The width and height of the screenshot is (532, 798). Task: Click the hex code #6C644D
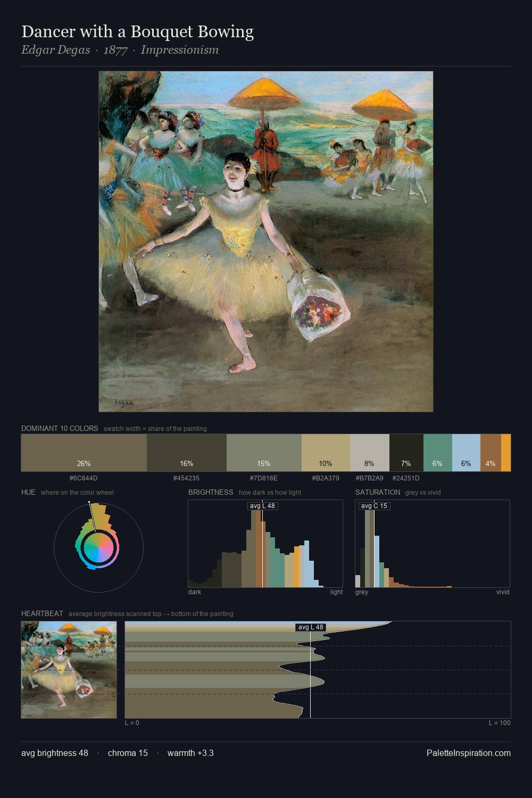(84, 478)
